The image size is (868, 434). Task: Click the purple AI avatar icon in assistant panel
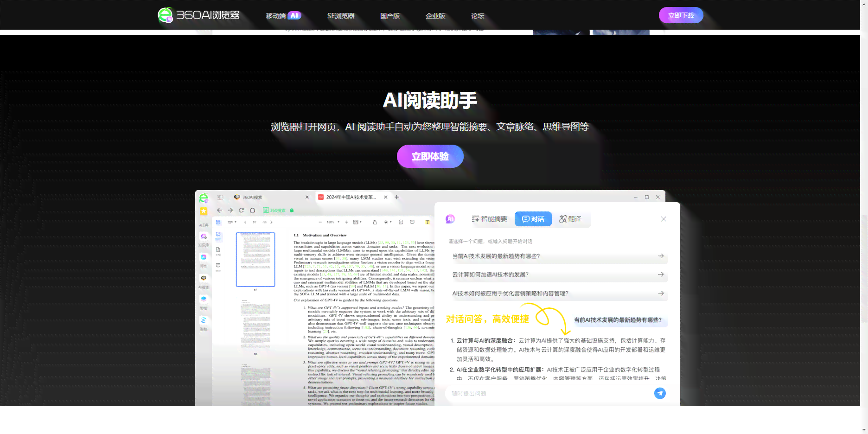(450, 219)
